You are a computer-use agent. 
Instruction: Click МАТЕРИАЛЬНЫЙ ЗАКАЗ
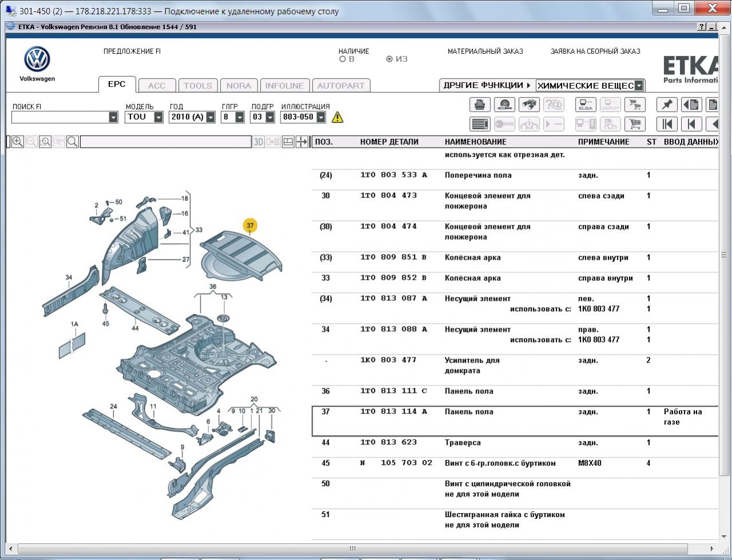(x=485, y=51)
